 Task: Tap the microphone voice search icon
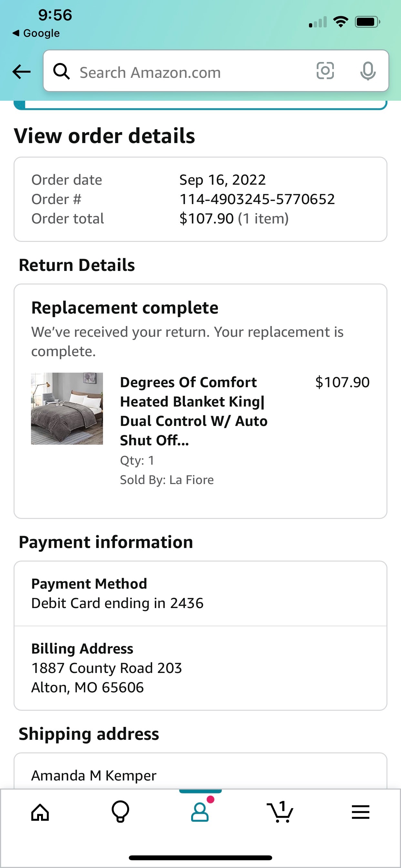click(368, 71)
